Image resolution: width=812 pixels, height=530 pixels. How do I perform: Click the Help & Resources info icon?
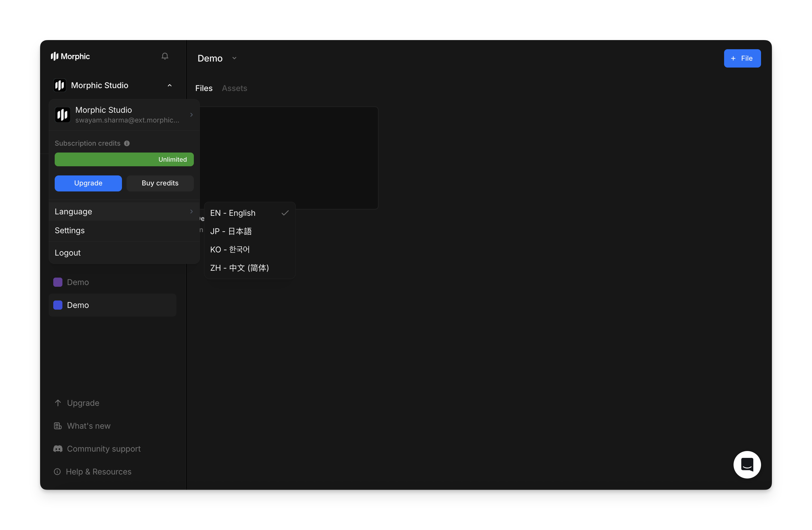click(58, 471)
